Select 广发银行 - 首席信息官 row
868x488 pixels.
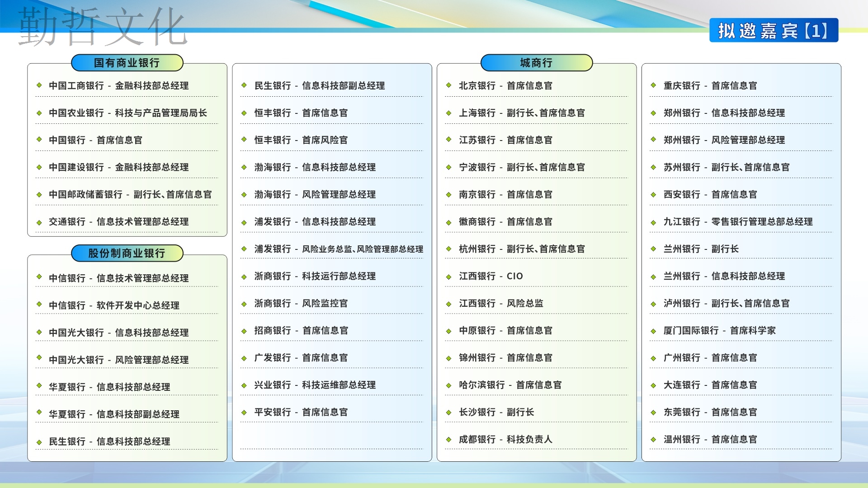[x=332, y=358]
